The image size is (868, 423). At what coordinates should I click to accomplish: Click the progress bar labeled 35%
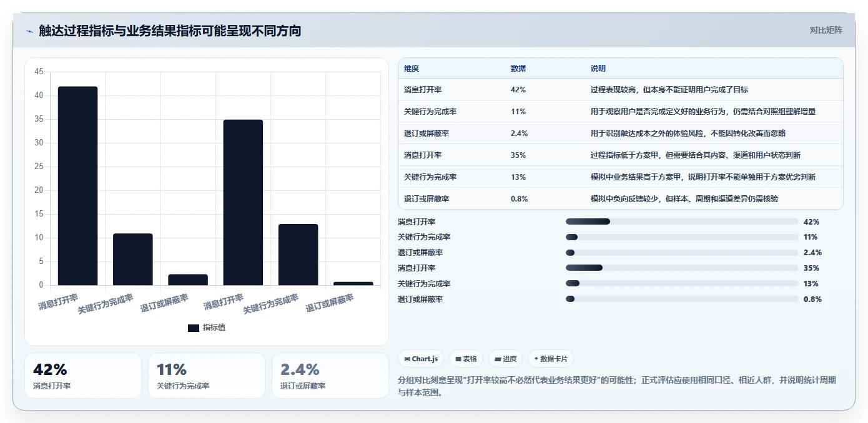(x=682, y=268)
